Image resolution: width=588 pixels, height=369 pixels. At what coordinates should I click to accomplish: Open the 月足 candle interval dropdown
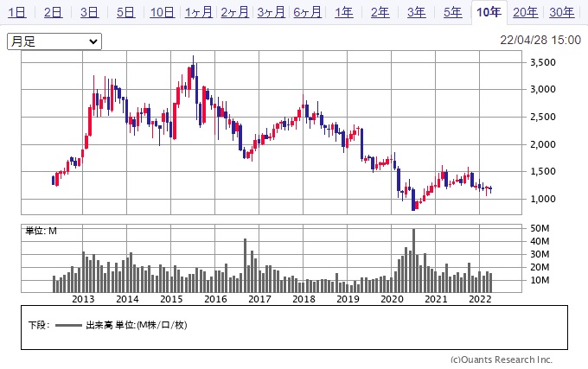coord(54,41)
